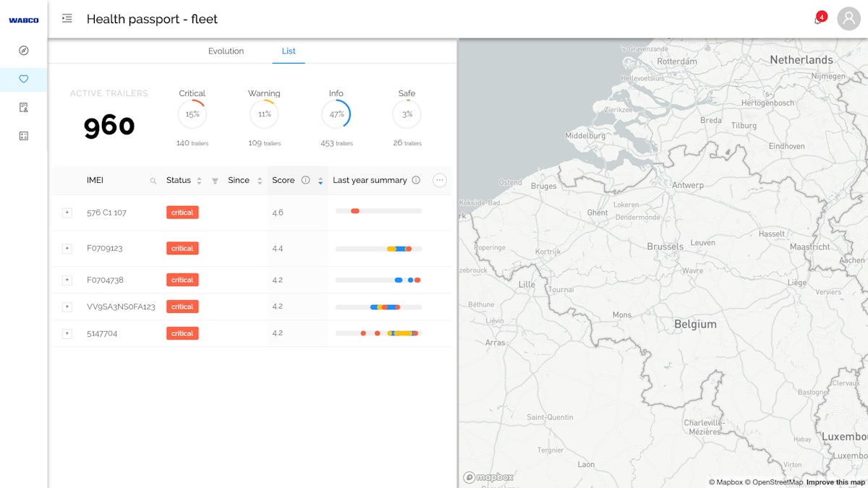This screenshot has width=868, height=488.
Task: Click the Score column info icon
Action: click(305, 180)
